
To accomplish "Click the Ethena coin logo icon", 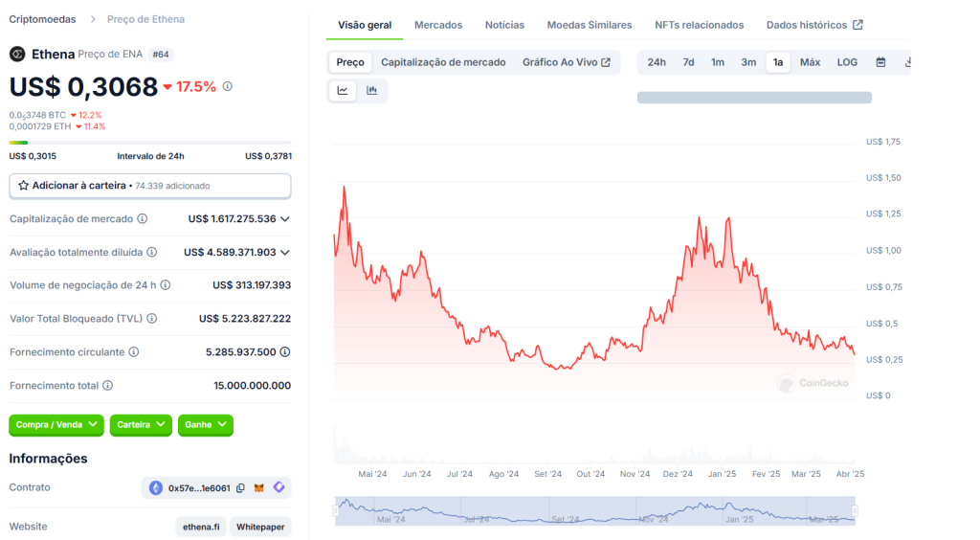I will 17,55.
